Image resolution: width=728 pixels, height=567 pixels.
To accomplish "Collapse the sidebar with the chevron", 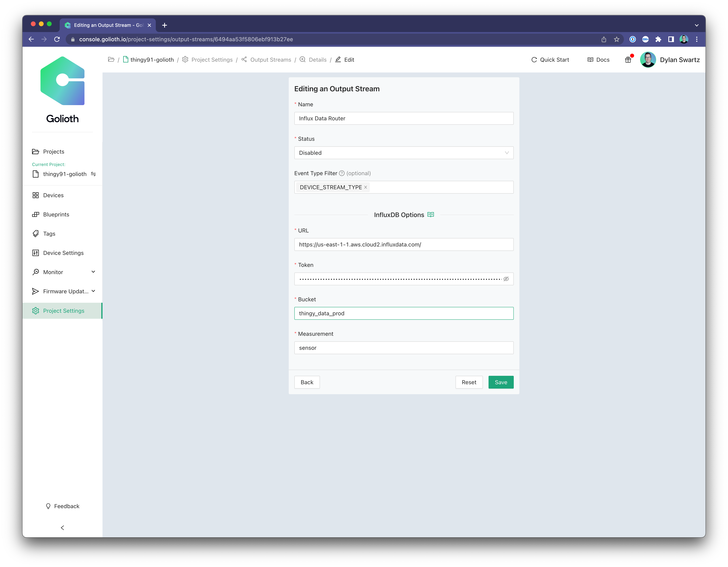I will 62,527.
